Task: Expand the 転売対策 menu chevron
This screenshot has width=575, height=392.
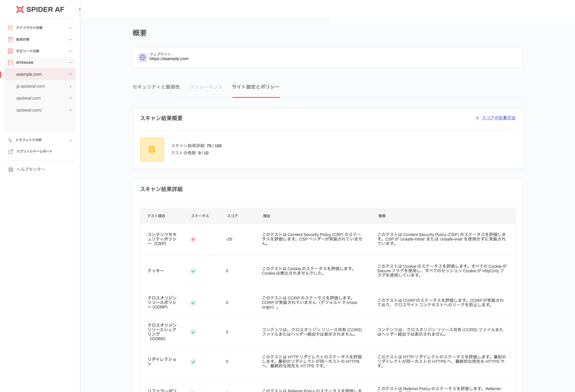Action: coord(70,39)
